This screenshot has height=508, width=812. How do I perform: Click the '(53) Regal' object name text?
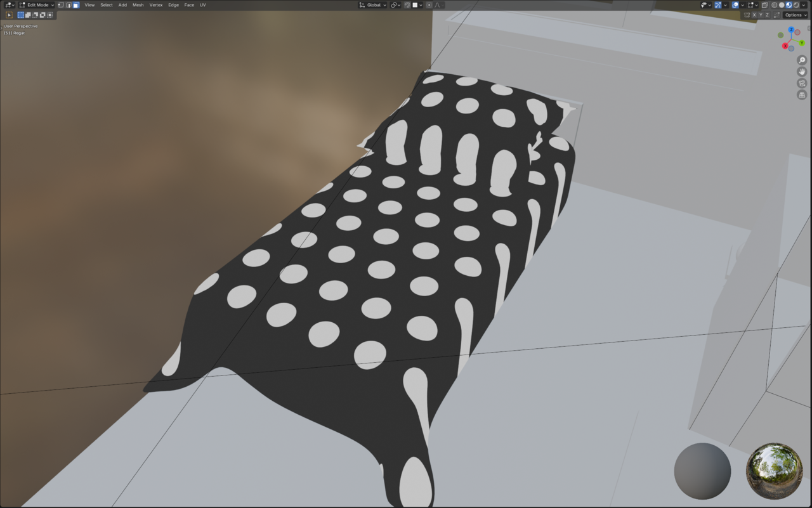tap(15, 33)
